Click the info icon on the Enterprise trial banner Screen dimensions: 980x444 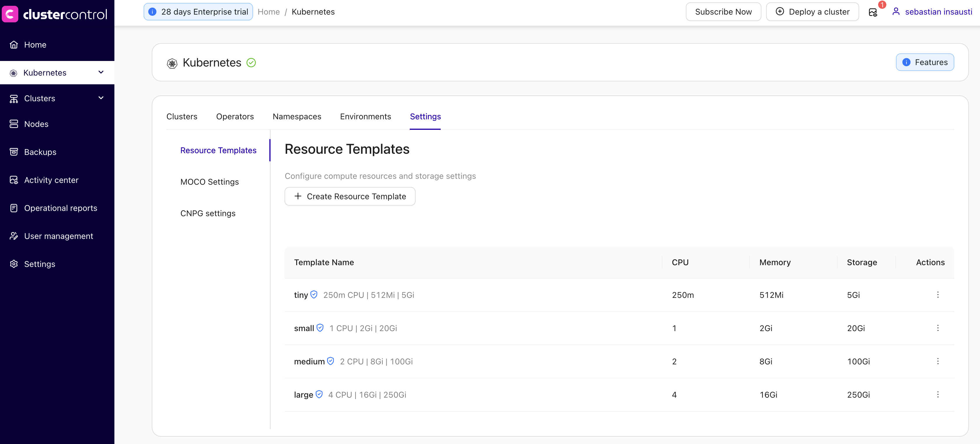coord(152,11)
